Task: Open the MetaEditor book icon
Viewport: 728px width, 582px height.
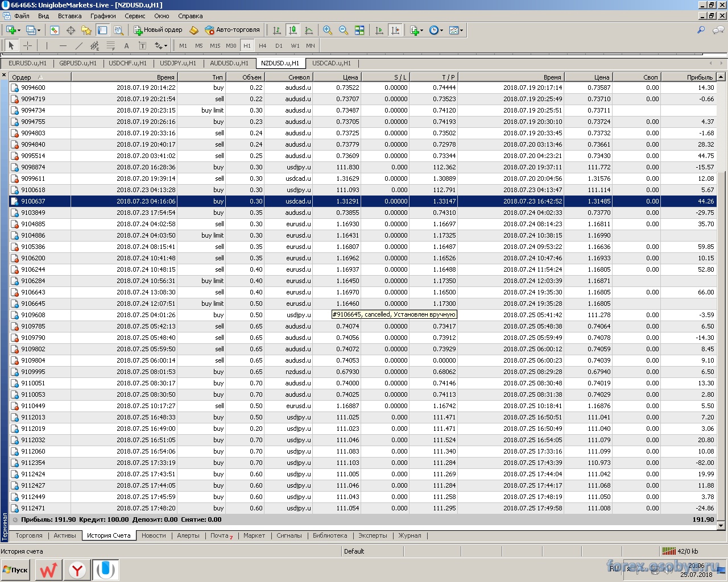Action: 194,30
